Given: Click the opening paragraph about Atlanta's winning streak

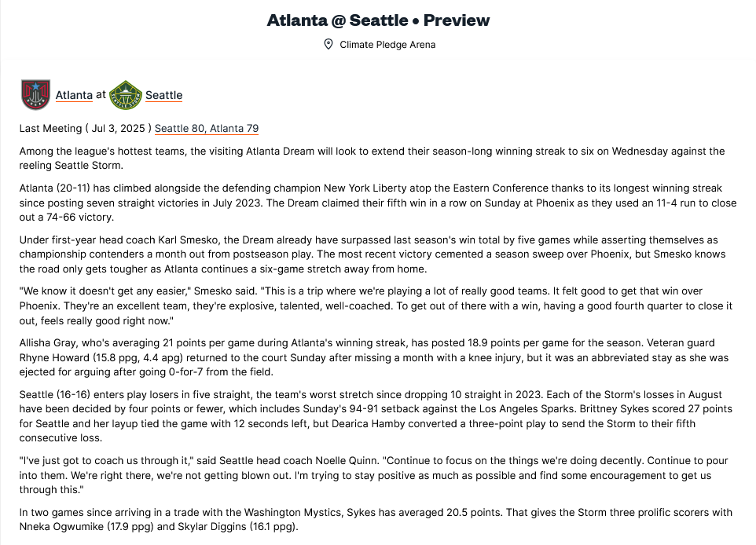Looking at the screenshot, I should [372, 158].
